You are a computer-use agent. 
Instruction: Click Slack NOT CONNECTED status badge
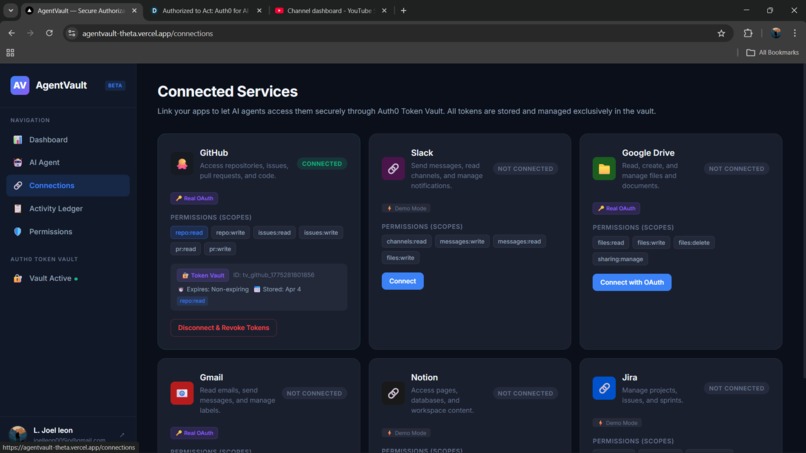point(525,169)
